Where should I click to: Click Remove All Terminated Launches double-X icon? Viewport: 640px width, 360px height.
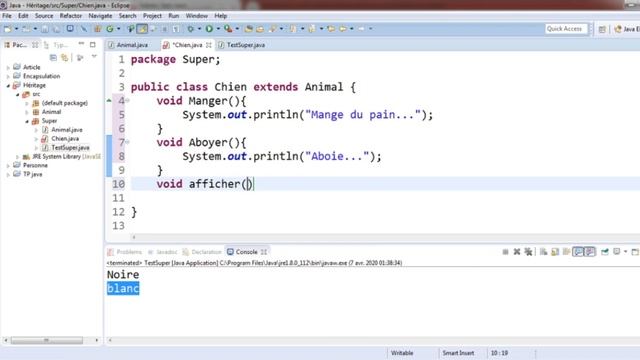pyautogui.click(x=528, y=252)
